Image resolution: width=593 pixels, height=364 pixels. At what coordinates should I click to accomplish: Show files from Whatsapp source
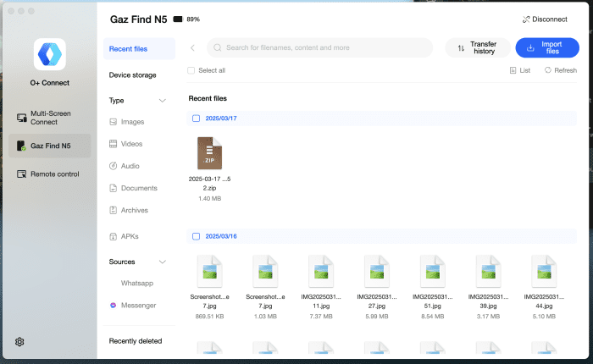[137, 283]
